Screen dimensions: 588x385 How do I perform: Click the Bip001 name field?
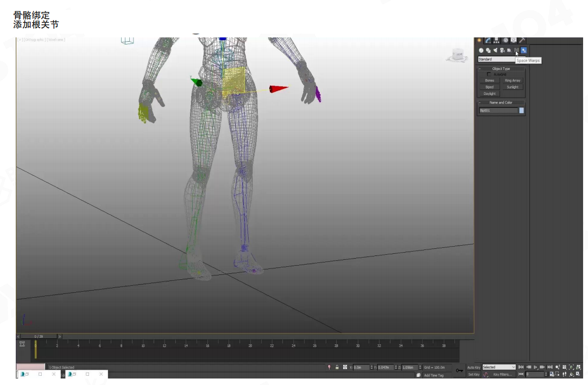pos(498,111)
